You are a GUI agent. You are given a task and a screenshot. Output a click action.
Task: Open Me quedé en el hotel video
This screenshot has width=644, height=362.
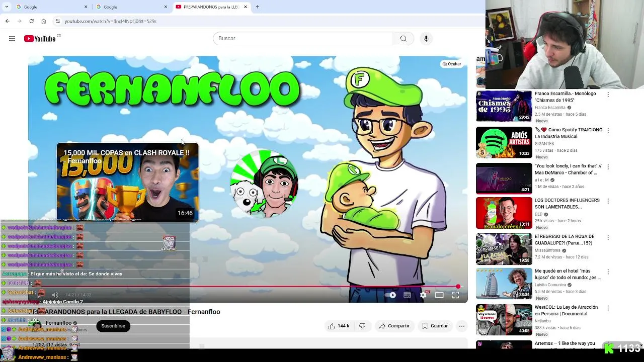point(568,275)
